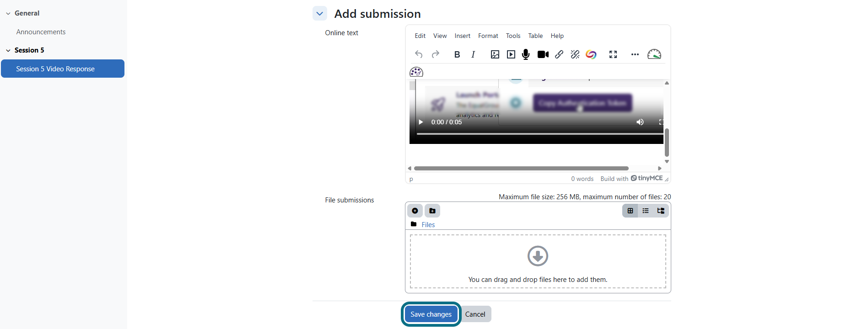Open the Table menu in editor
The width and height of the screenshot is (868, 329).
(x=535, y=36)
